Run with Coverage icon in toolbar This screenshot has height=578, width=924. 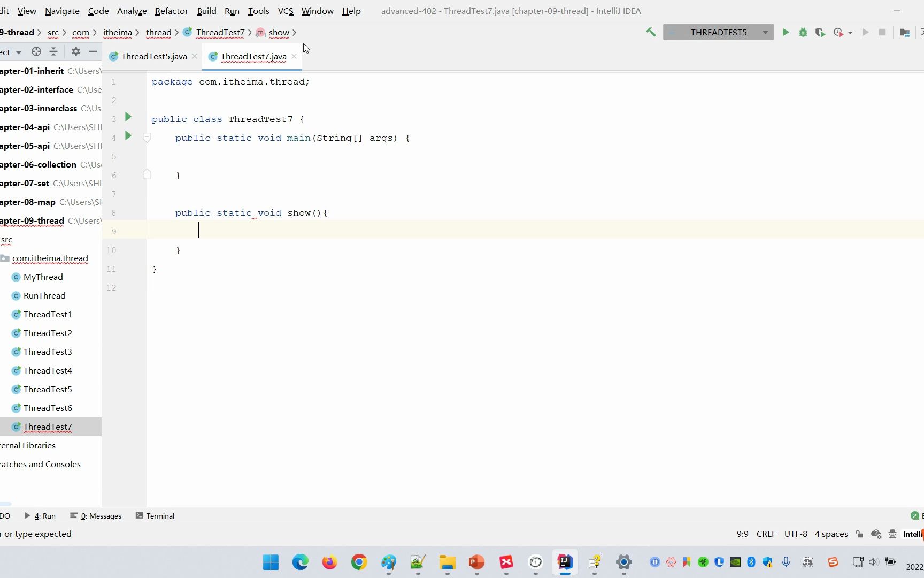coord(820,32)
